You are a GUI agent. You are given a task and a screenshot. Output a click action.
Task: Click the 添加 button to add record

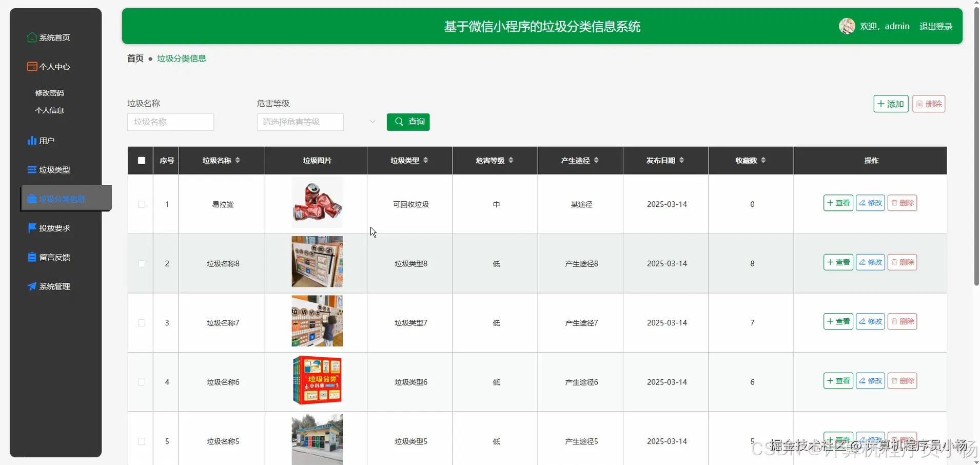click(891, 104)
